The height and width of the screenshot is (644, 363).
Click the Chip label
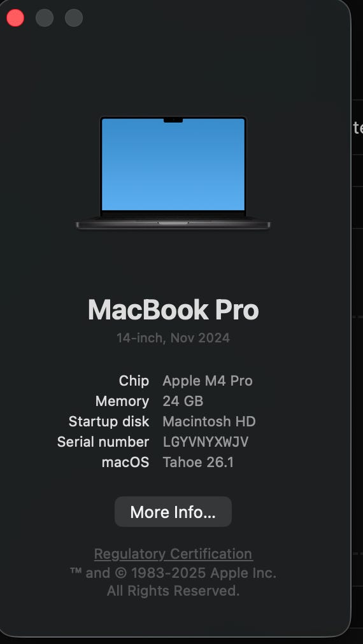(134, 381)
